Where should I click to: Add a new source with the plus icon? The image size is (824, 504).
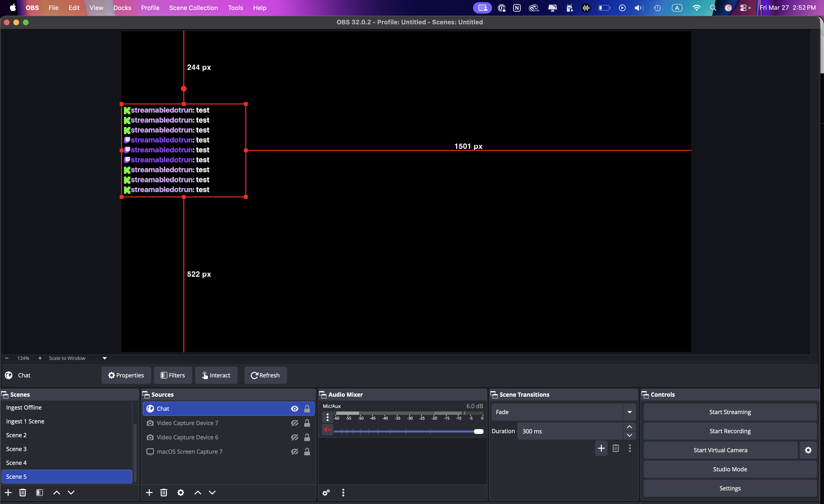[149, 493]
